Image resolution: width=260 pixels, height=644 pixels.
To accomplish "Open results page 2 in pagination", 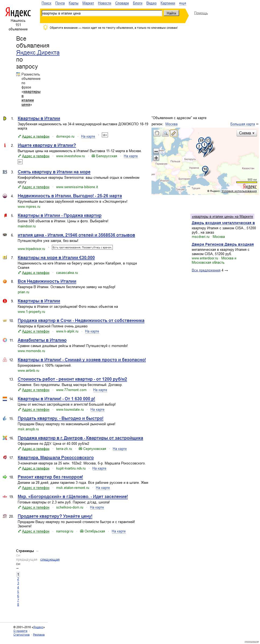I will point(18,579).
